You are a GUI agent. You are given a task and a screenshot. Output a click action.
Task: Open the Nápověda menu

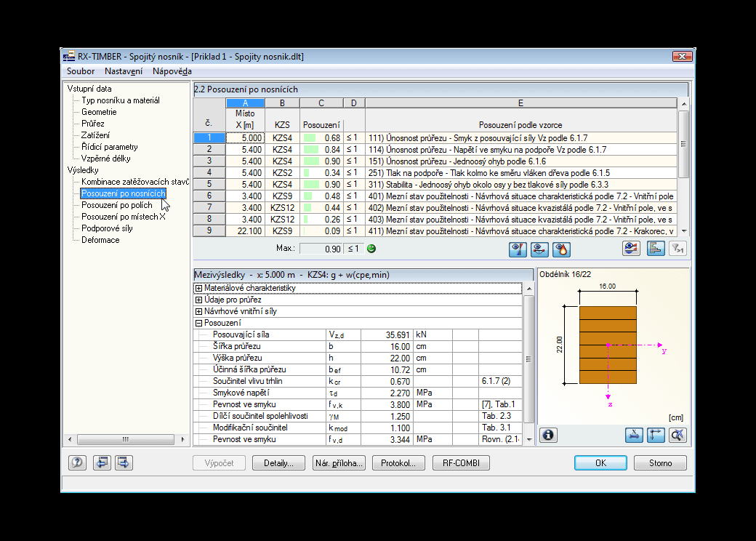click(x=172, y=71)
